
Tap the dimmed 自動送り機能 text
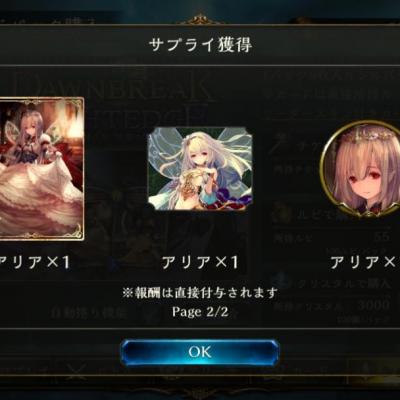pyautogui.click(x=88, y=313)
